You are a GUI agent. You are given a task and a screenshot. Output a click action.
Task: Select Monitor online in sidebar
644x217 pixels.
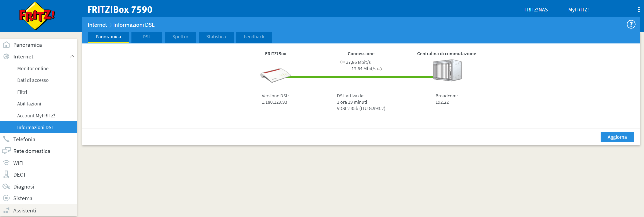pyautogui.click(x=33, y=68)
